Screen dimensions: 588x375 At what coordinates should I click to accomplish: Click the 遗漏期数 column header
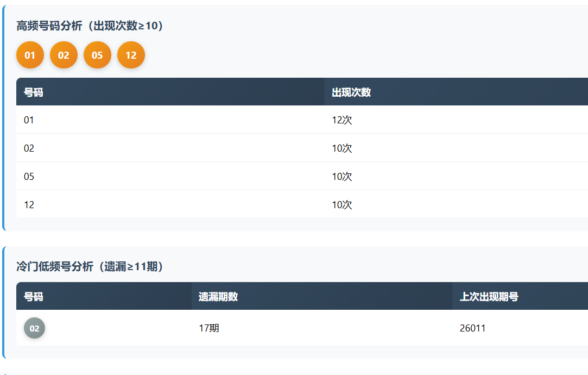218,297
